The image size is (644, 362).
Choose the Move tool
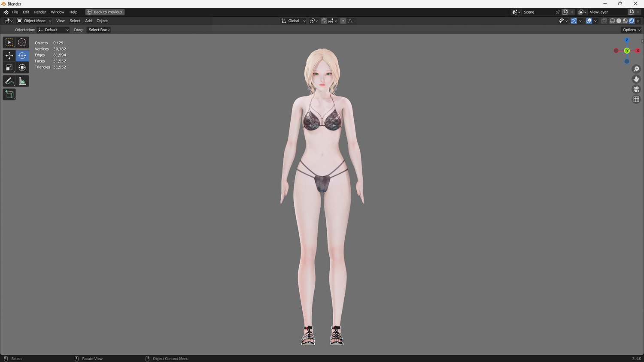click(x=9, y=56)
